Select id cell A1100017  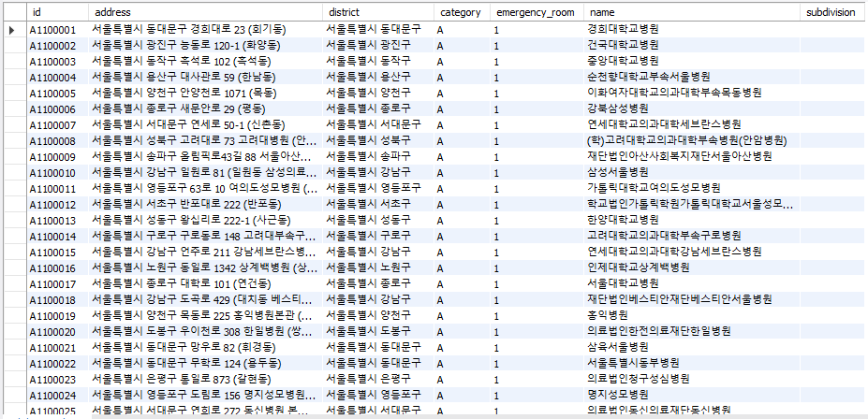(56, 284)
